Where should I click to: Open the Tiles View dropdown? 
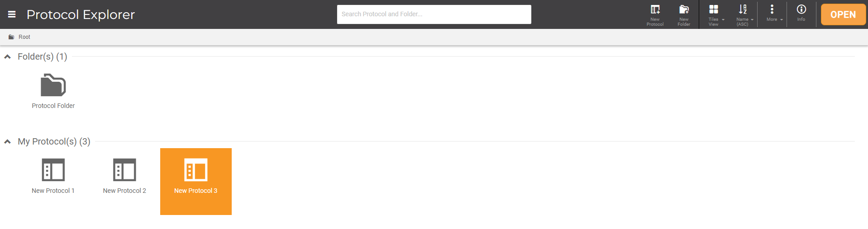click(716, 15)
